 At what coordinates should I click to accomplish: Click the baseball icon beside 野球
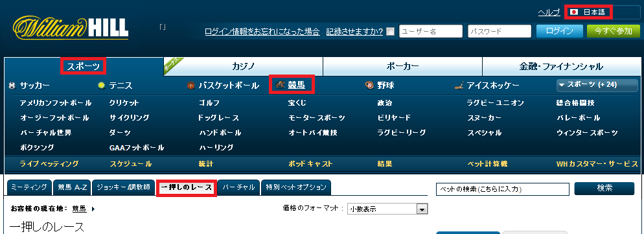coord(369,86)
